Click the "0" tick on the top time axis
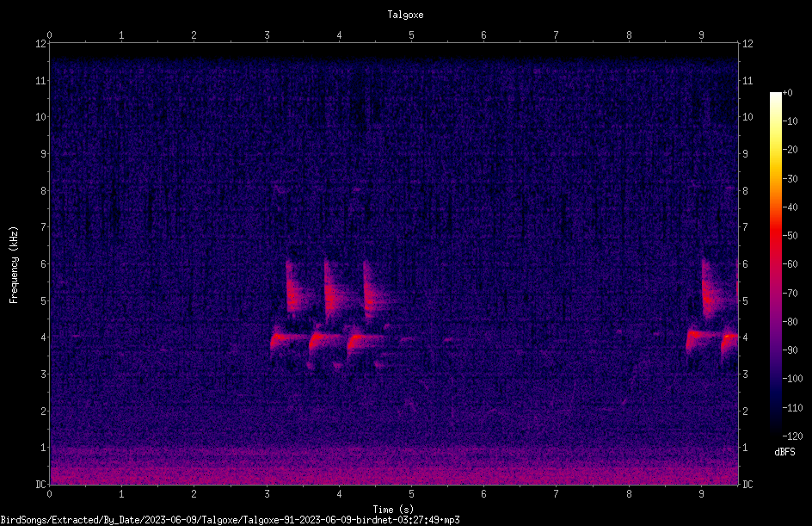Viewport: 812px width, 526px height. [49, 35]
